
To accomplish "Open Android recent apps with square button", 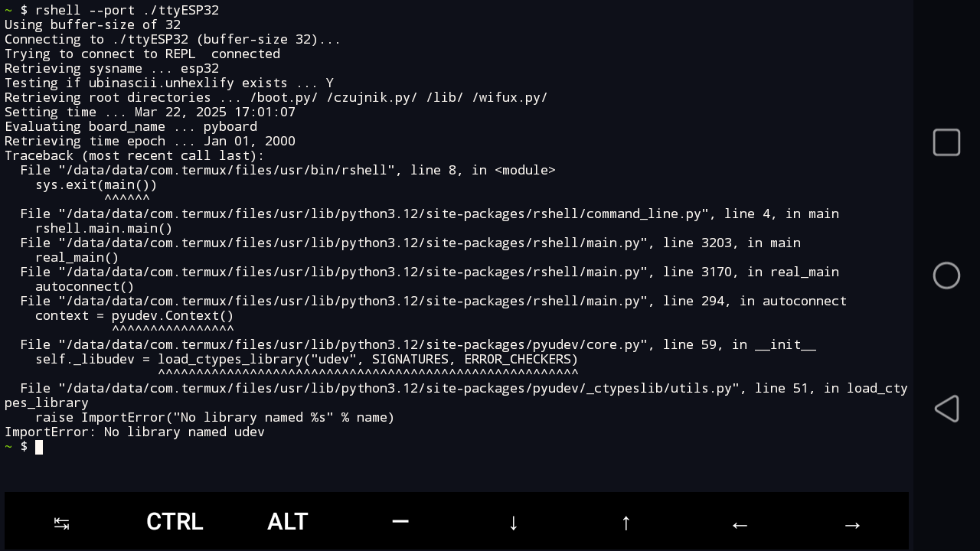I will coord(946,142).
